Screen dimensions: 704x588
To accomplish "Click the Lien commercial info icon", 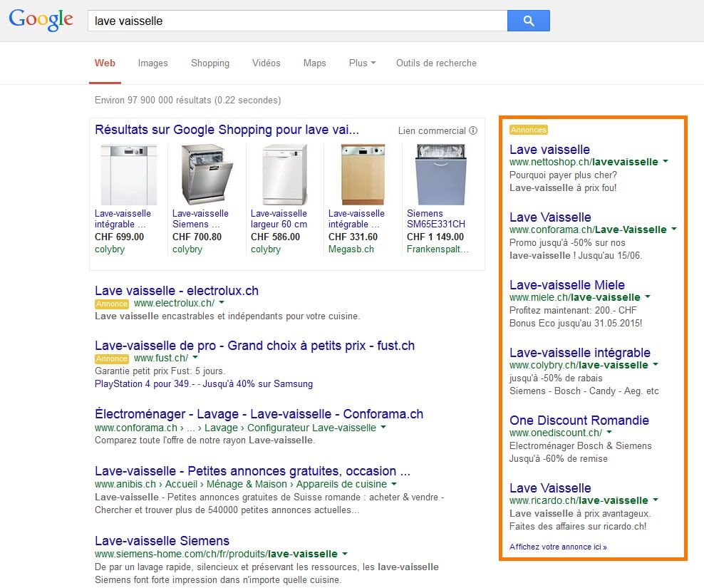I will (x=473, y=130).
